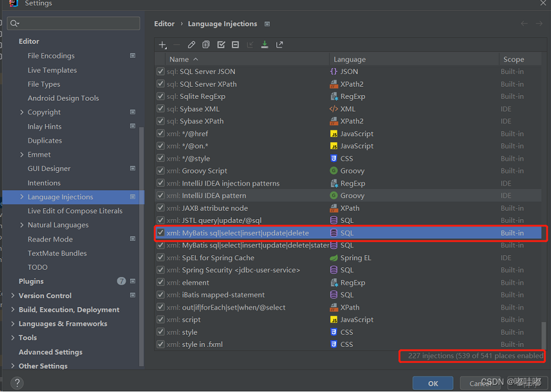Click the settings search input field
Viewport: 551px width, 392px height.
coord(73,23)
